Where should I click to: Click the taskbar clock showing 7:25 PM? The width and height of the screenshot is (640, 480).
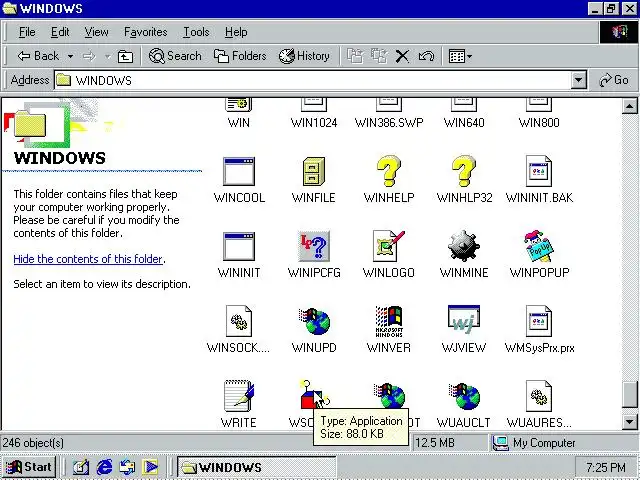[x=606, y=467]
